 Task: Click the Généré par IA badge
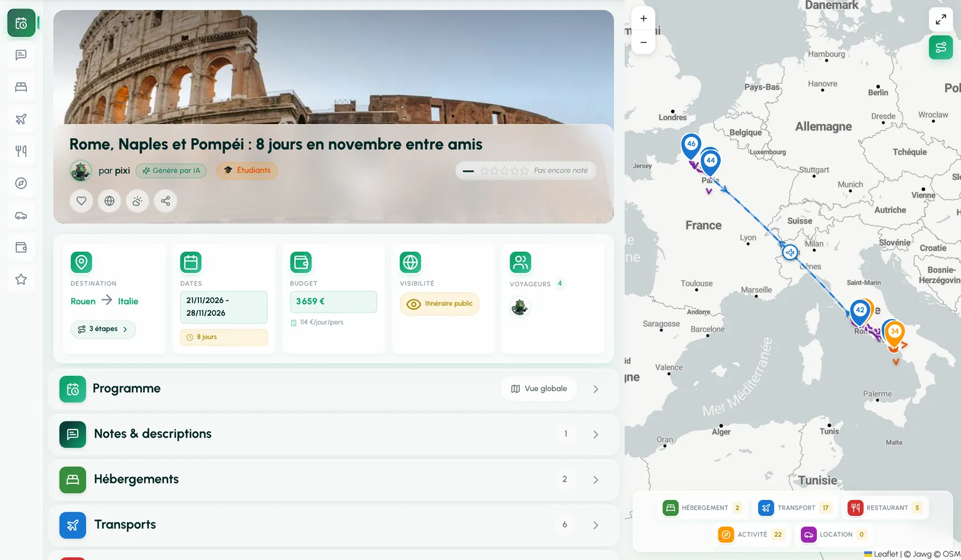coord(171,170)
